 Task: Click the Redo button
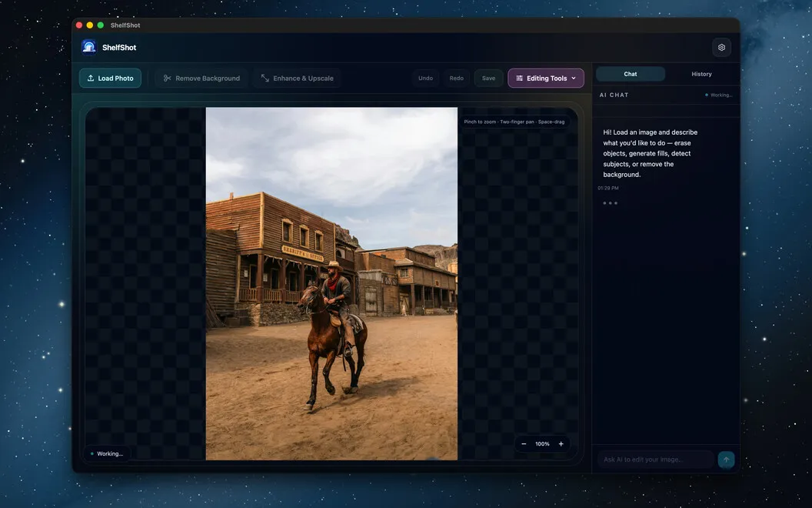point(456,79)
